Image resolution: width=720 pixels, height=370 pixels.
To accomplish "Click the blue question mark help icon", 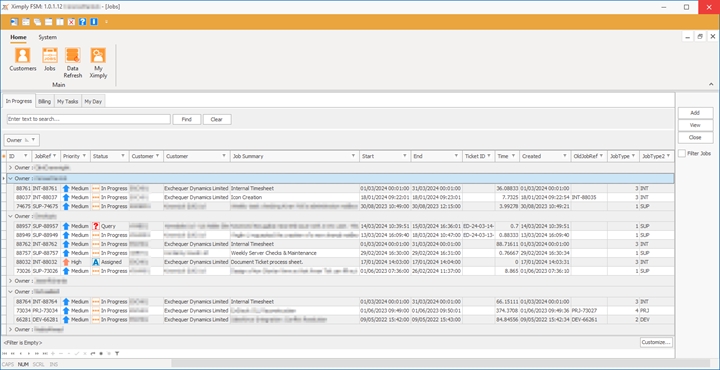I will (83, 22).
